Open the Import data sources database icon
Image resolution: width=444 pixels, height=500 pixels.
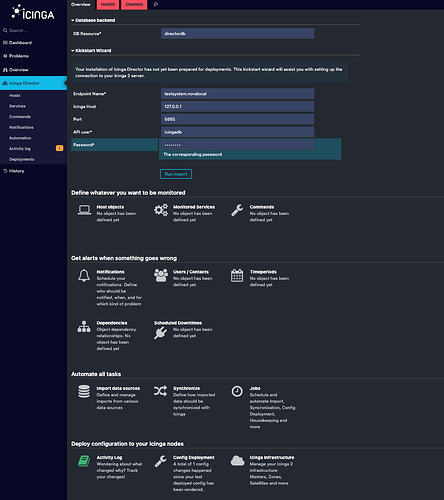84,391
